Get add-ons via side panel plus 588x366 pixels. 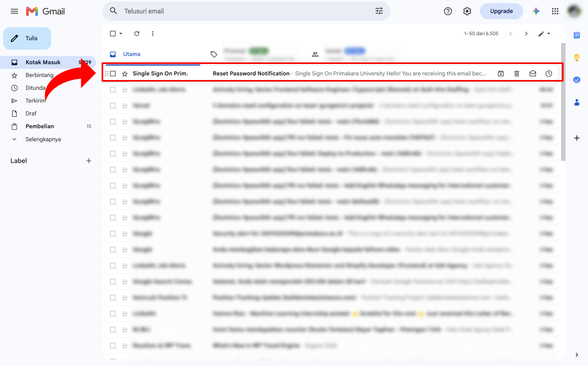pyautogui.click(x=577, y=138)
